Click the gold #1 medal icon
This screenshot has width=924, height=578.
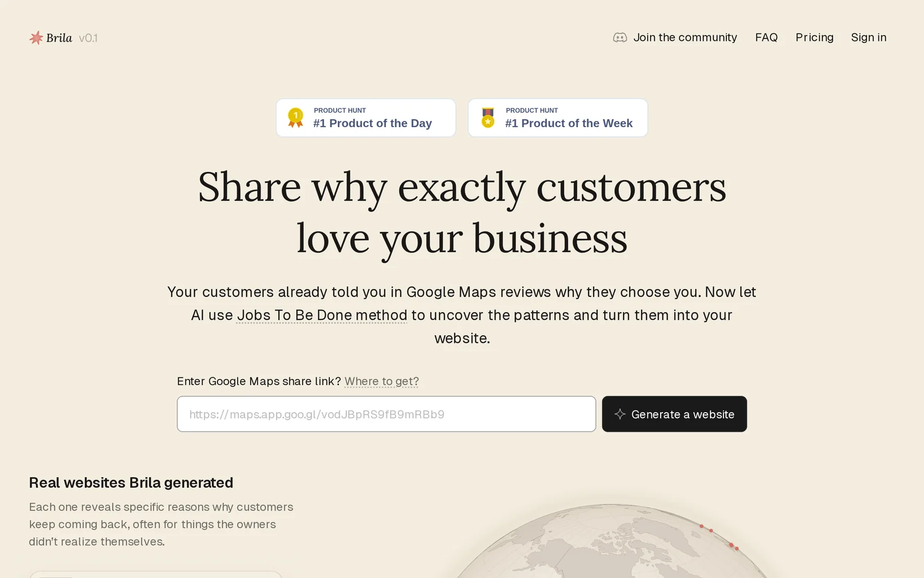point(296,117)
